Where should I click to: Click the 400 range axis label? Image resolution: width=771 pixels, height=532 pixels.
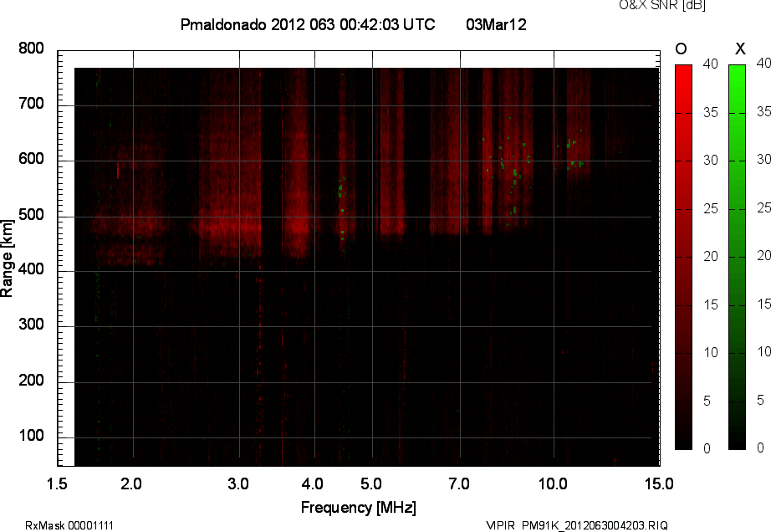coord(32,269)
